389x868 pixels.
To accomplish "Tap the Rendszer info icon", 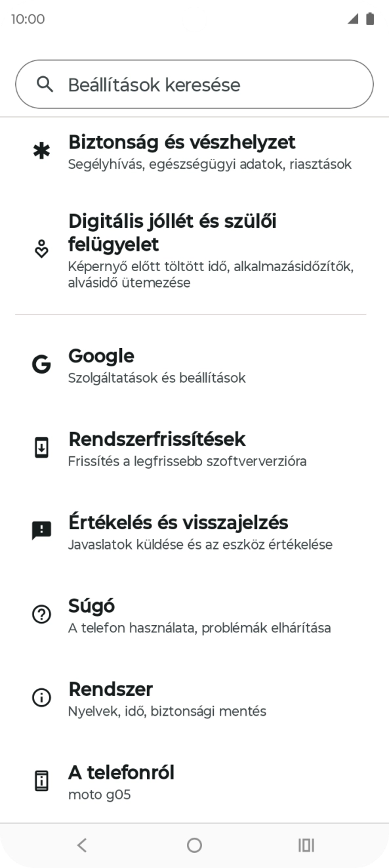I will pos(41,697).
